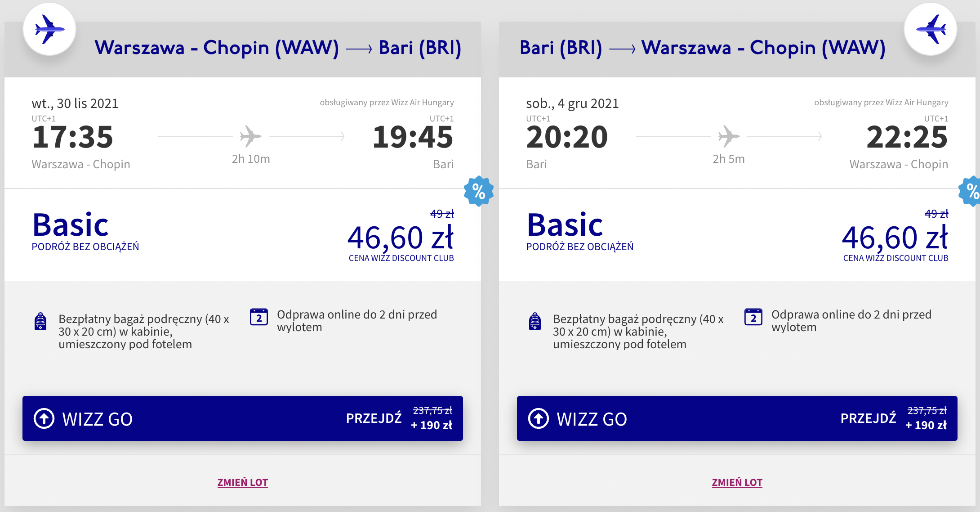
Task: Click the outbound Basic fare title
Action: 71,225
